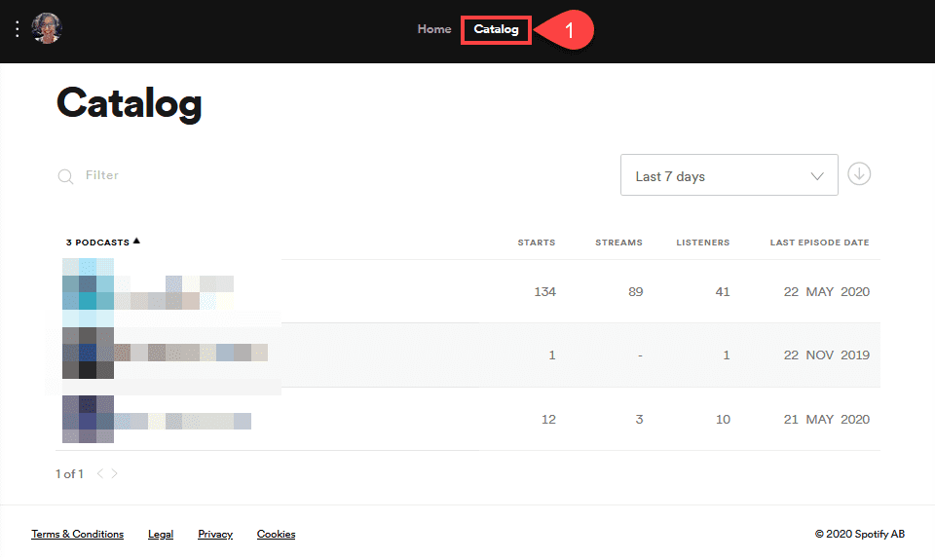Toggle the podcasts sort arrow
This screenshot has width=935, height=560.
click(x=136, y=241)
